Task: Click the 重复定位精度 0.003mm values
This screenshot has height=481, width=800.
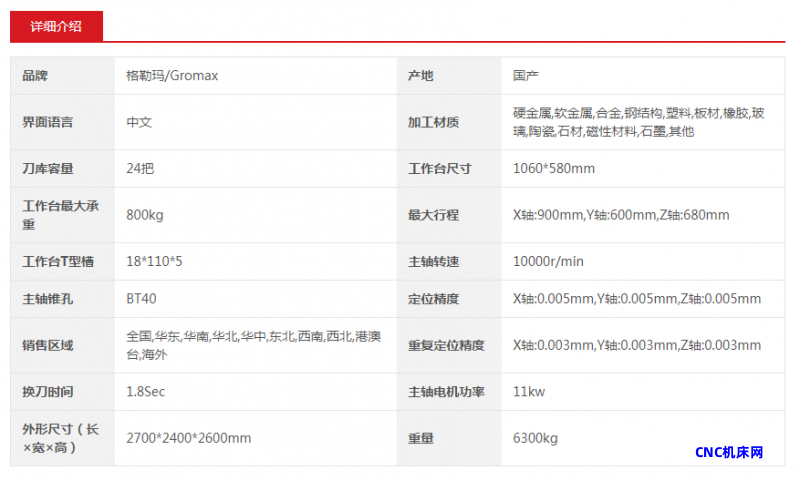Action: [x=636, y=345]
